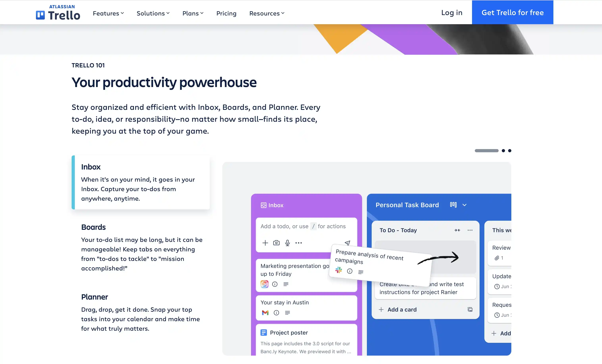Click the send arrow icon in Inbox composer
The image size is (602, 364).
click(x=347, y=243)
